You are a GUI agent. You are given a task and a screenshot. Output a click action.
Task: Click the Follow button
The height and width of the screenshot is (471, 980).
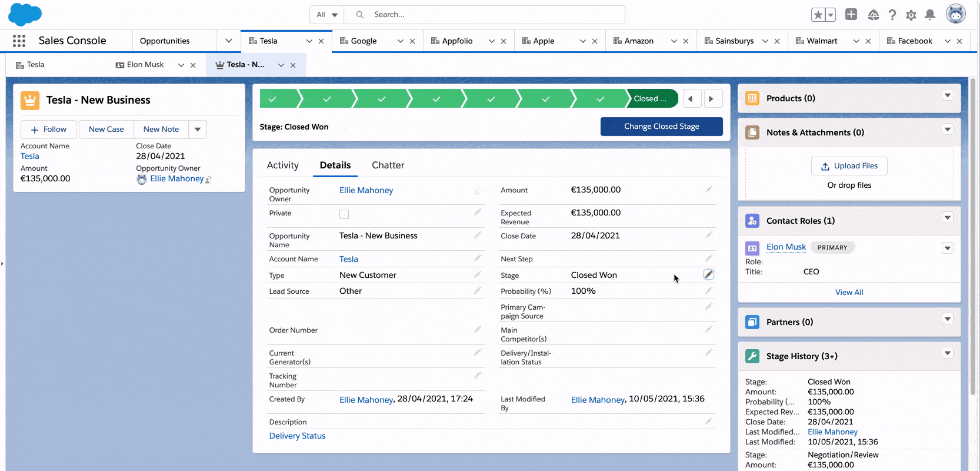pyautogui.click(x=48, y=130)
